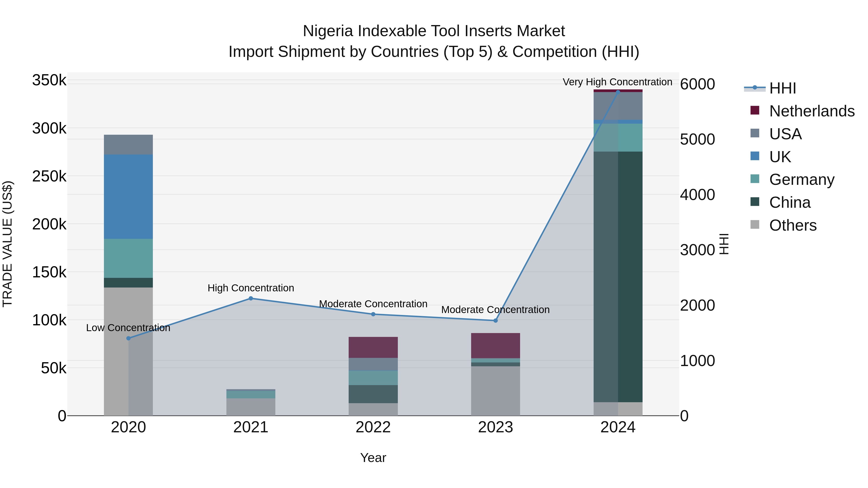This screenshot has height=488, width=868.
Task: Click the chart title 'Nigeria Indexable Tool Inserts Market'
Action: tap(434, 31)
